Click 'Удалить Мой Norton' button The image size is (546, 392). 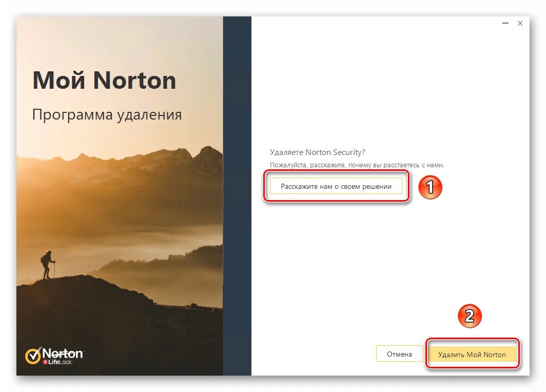pos(472,355)
